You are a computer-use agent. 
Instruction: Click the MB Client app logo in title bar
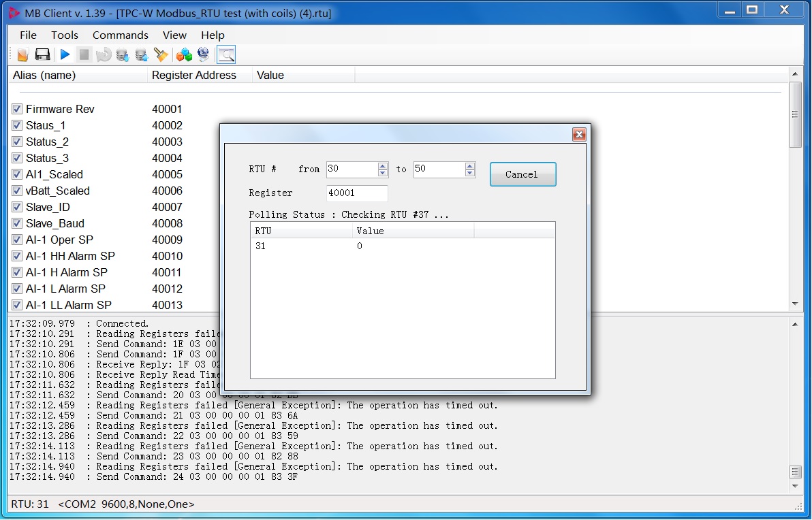click(x=14, y=12)
